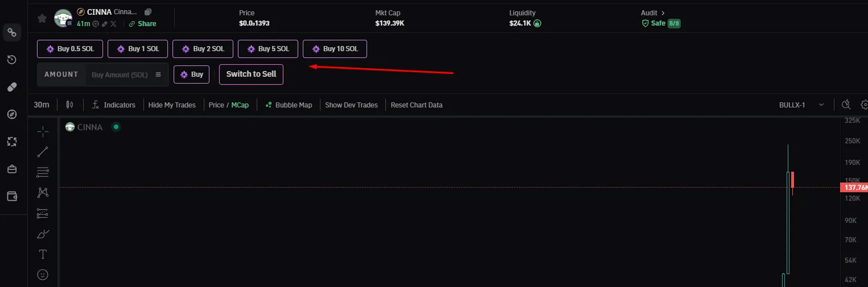Switch chart to MCap view

point(239,105)
